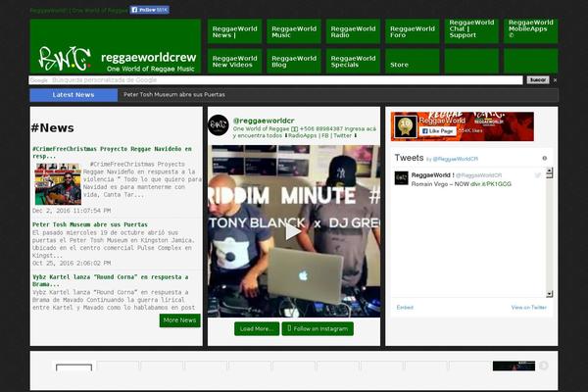Click the More News button

[x=179, y=320]
